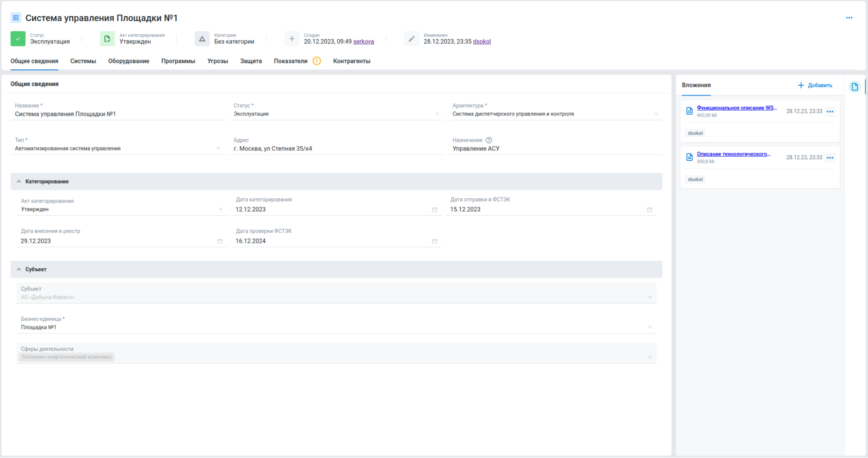The width and height of the screenshot is (868, 458).
Task: Open the Субъект dropdown with АО «Добыча-Ижевск»
Action: pyautogui.click(x=337, y=293)
